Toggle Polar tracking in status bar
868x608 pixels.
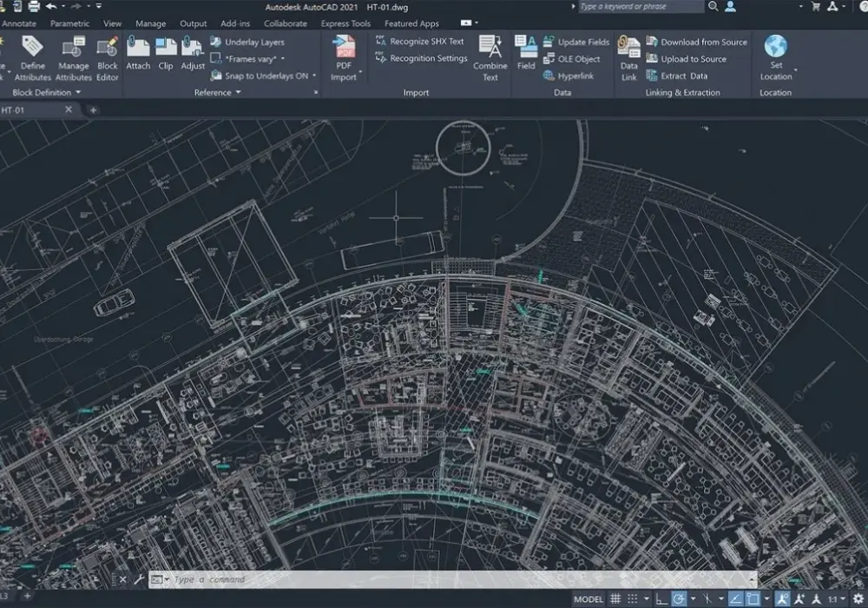point(679,598)
